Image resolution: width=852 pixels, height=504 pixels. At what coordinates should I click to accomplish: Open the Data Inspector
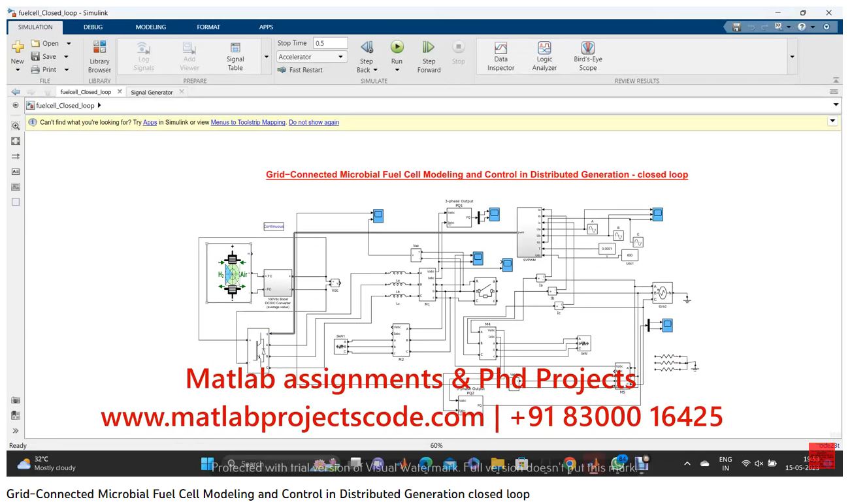(x=500, y=56)
